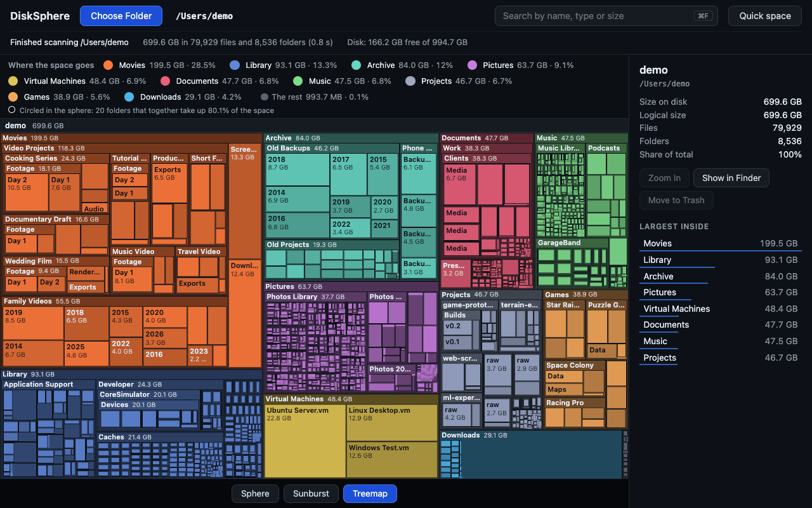The width and height of the screenshot is (812, 508).
Task: Select Archive row in Largest Inside list
Action: pos(721,276)
